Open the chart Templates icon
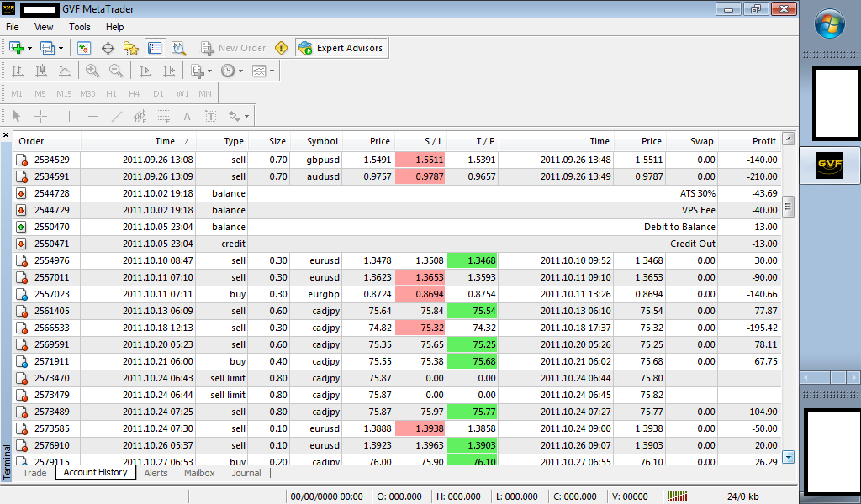 [x=259, y=71]
